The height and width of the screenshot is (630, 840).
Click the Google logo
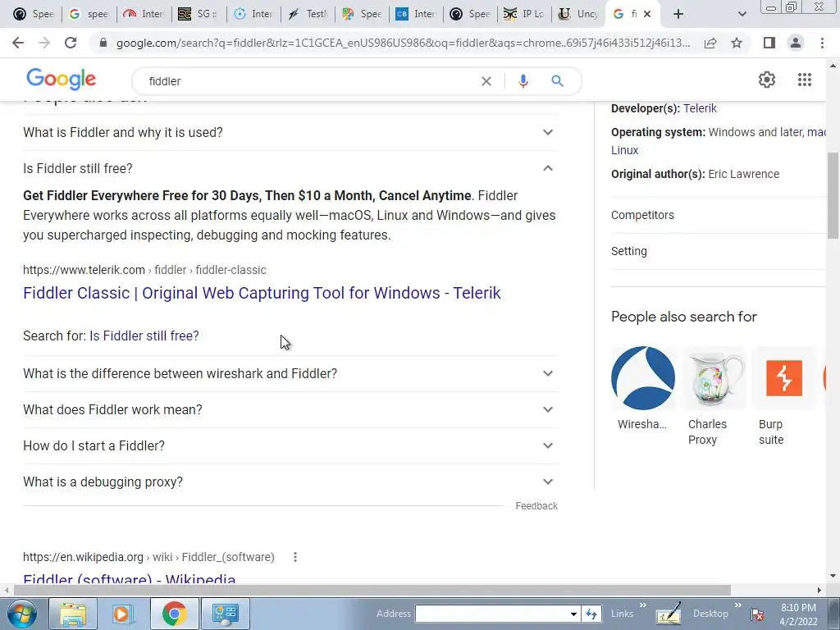[61, 80]
